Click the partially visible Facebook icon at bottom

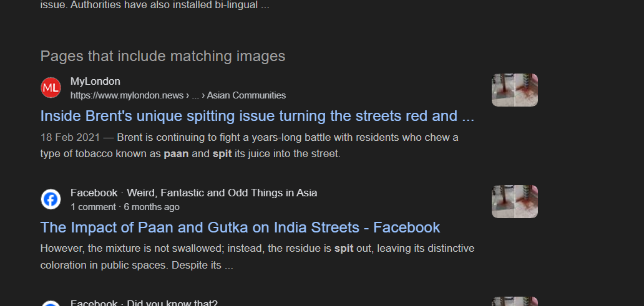[x=51, y=304]
